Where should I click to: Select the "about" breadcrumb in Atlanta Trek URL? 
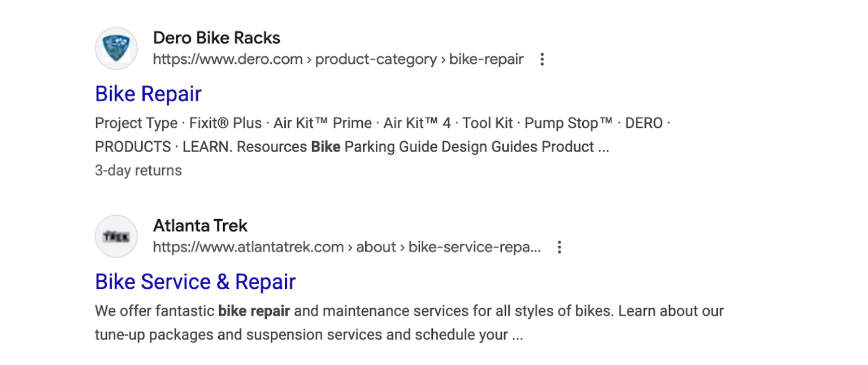[376, 247]
